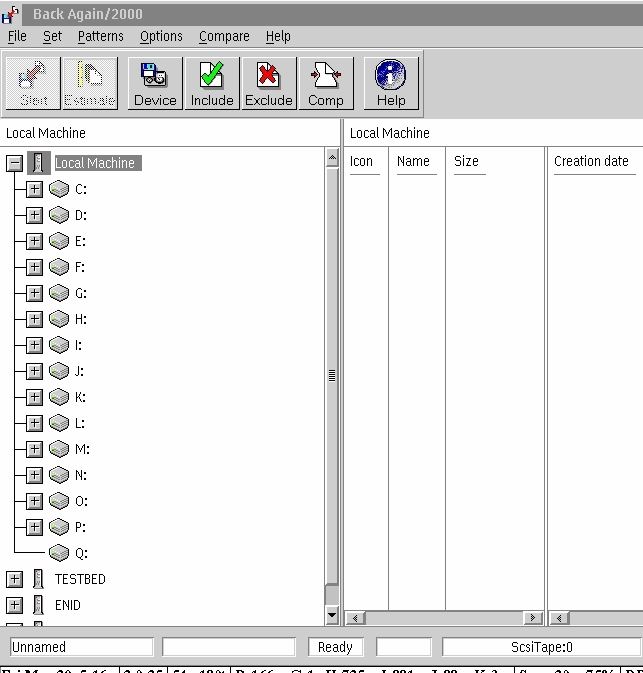Click the tree scrollbar down arrow

click(x=332, y=615)
